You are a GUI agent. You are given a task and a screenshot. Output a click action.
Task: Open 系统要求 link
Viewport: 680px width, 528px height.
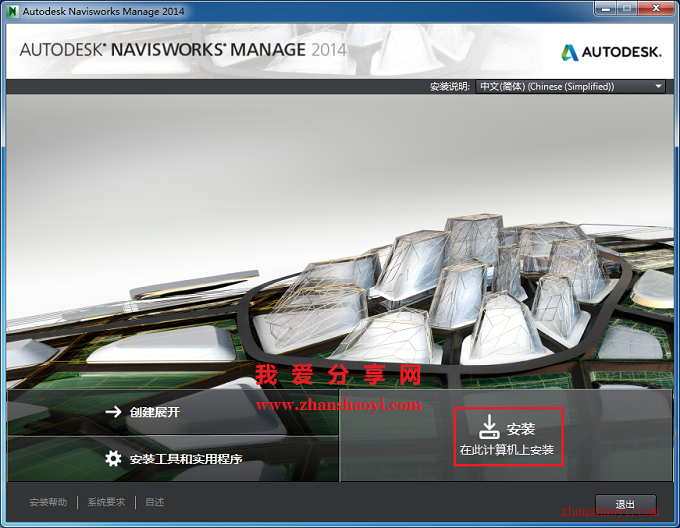click(106, 502)
